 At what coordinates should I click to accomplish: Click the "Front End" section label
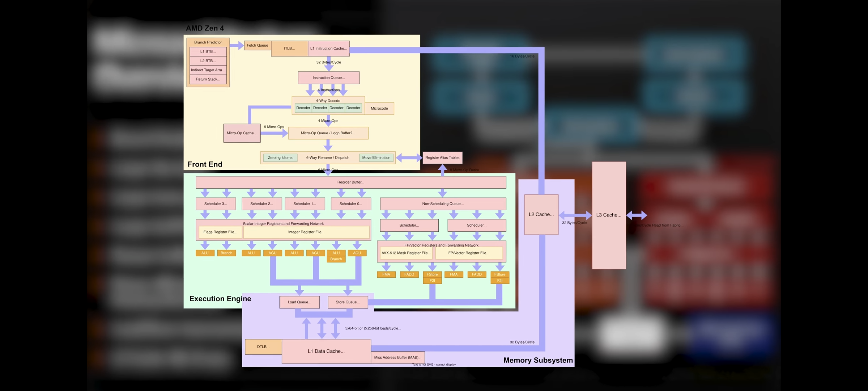pyautogui.click(x=205, y=164)
